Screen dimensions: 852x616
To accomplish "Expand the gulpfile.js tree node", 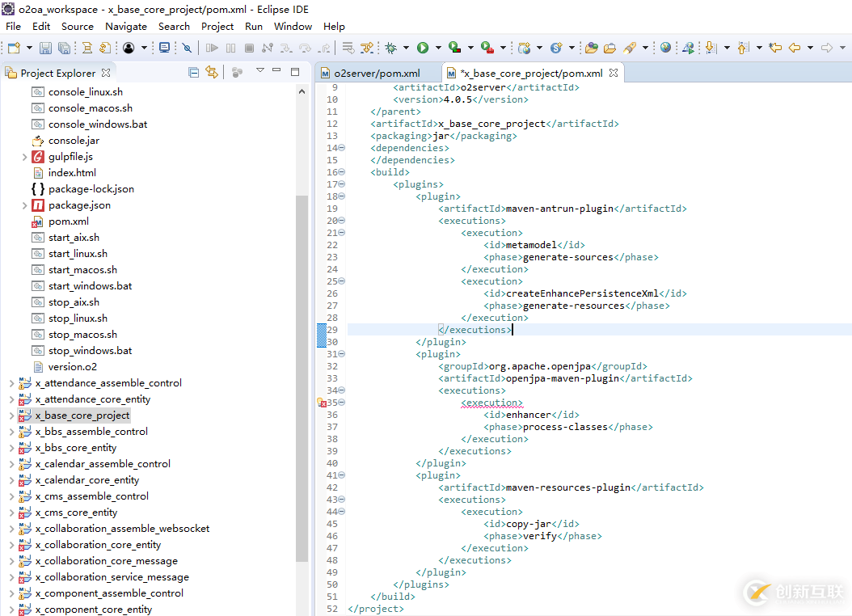I will pyautogui.click(x=25, y=157).
